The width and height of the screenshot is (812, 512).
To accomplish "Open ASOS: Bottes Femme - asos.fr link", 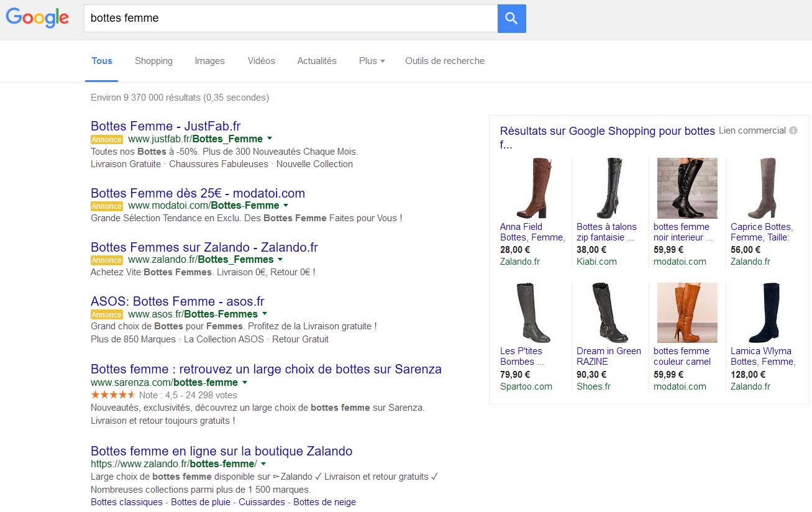I will click(178, 301).
